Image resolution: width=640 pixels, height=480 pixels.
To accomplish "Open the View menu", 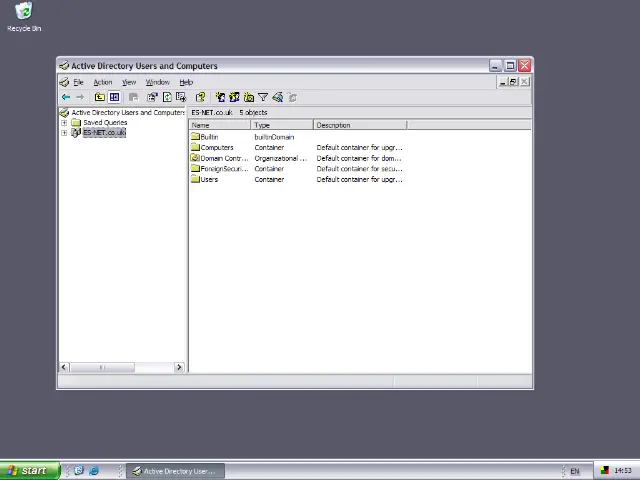I will point(129,82).
